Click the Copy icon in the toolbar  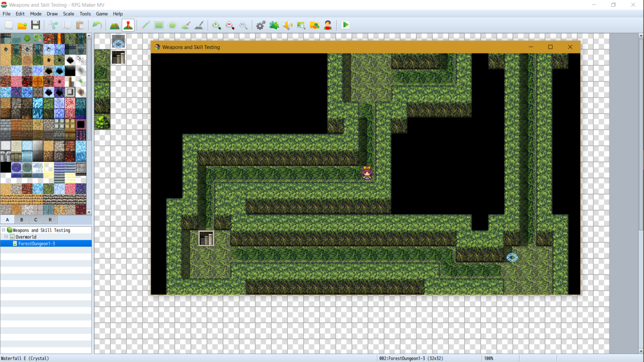point(67,25)
